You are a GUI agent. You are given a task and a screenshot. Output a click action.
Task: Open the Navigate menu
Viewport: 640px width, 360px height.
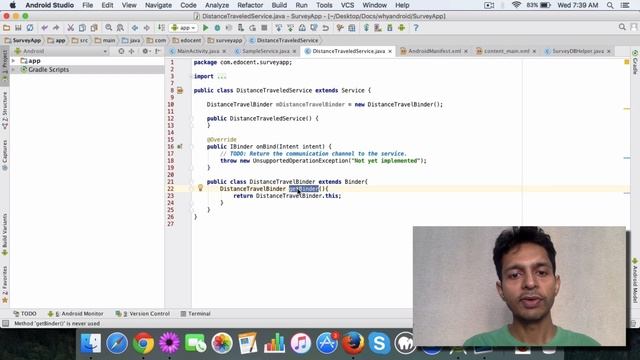point(158,5)
